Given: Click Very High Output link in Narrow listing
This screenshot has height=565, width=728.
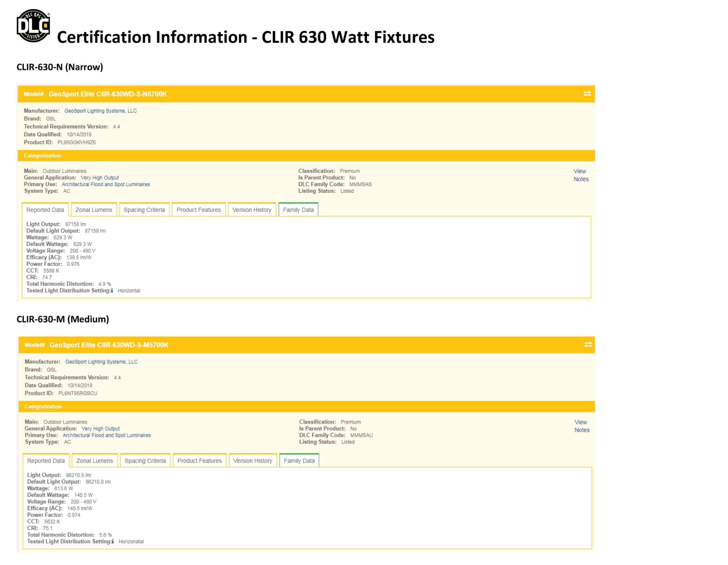Looking at the screenshot, I should click(x=100, y=178).
